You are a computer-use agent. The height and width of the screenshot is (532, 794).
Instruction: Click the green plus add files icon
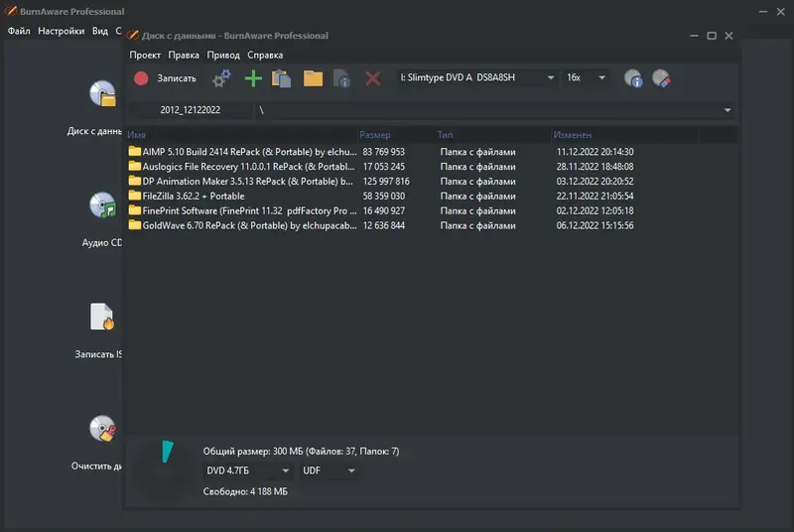tap(253, 78)
